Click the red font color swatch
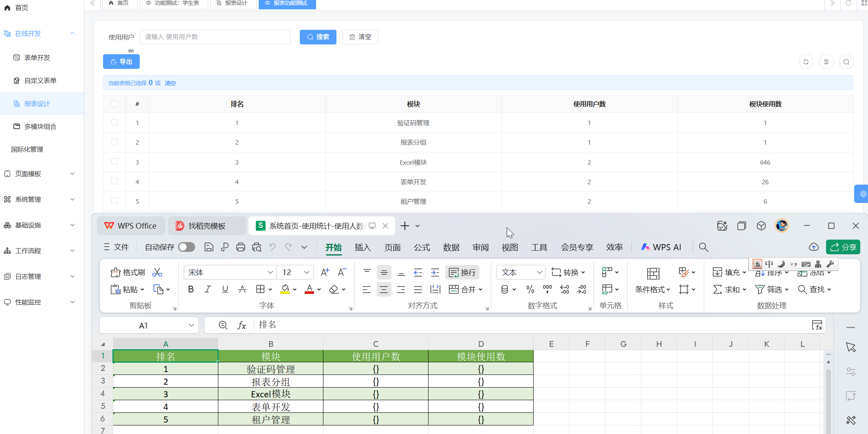This screenshot has height=434, width=868. (x=309, y=289)
